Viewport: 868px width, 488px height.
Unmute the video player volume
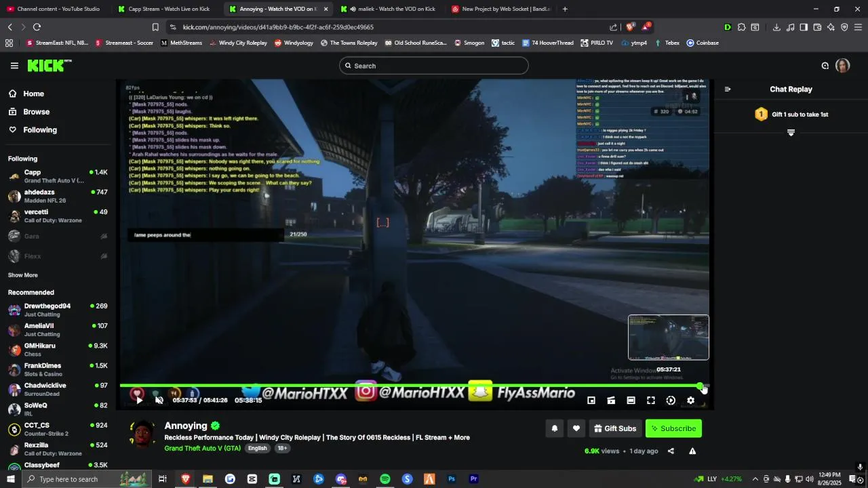pos(159,401)
